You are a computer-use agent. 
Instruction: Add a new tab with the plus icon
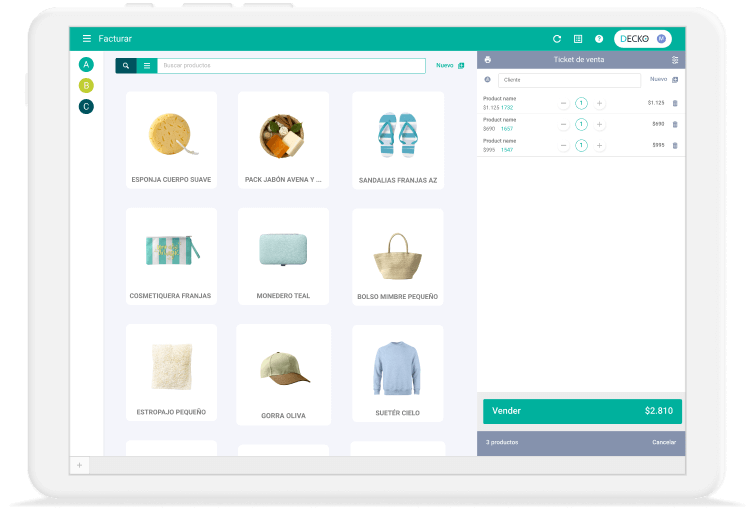pyautogui.click(x=80, y=465)
